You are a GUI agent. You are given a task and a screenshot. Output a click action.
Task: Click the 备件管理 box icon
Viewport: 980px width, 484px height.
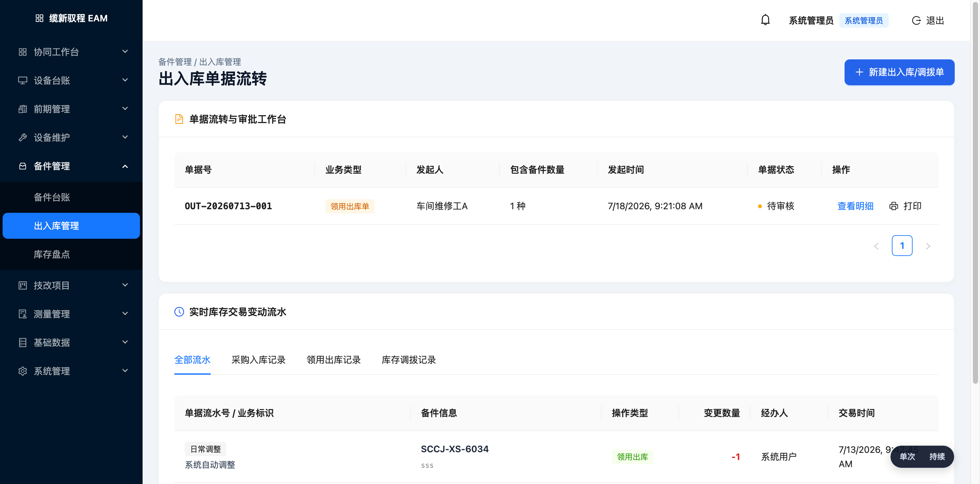(x=23, y=166)
